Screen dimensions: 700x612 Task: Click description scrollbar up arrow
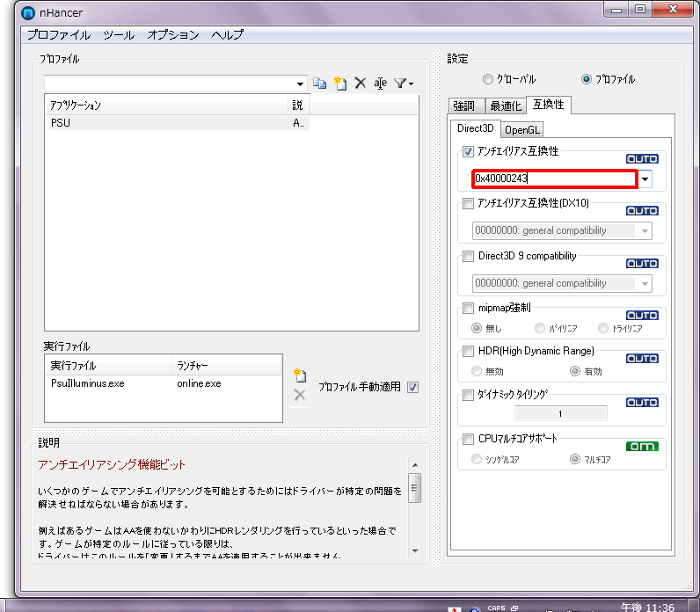(x=415, y=464)
